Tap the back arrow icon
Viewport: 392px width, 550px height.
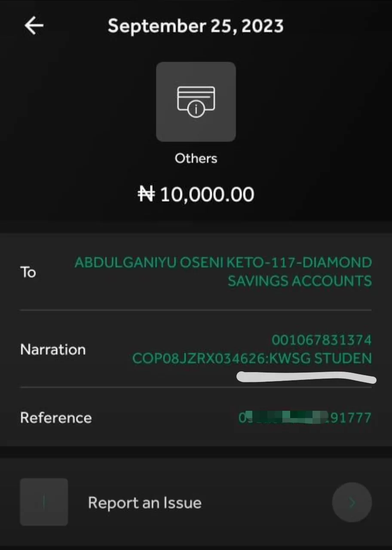coord(34,26)
